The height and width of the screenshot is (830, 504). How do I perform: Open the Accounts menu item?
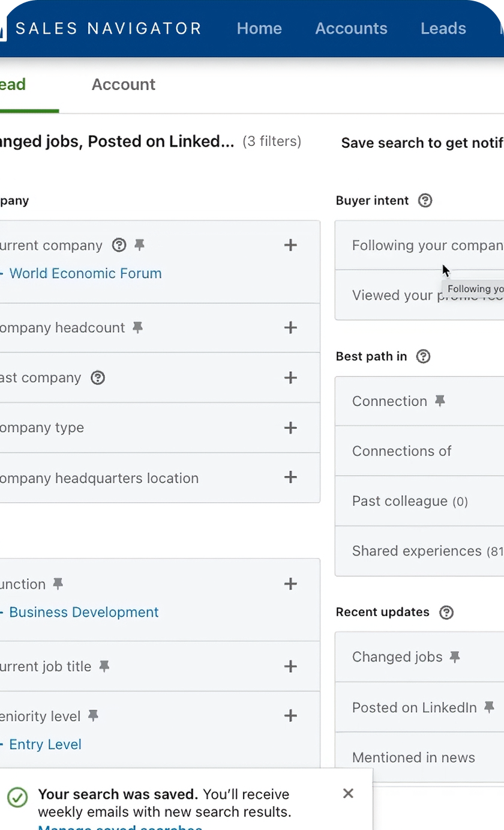(x=351, y=28)
